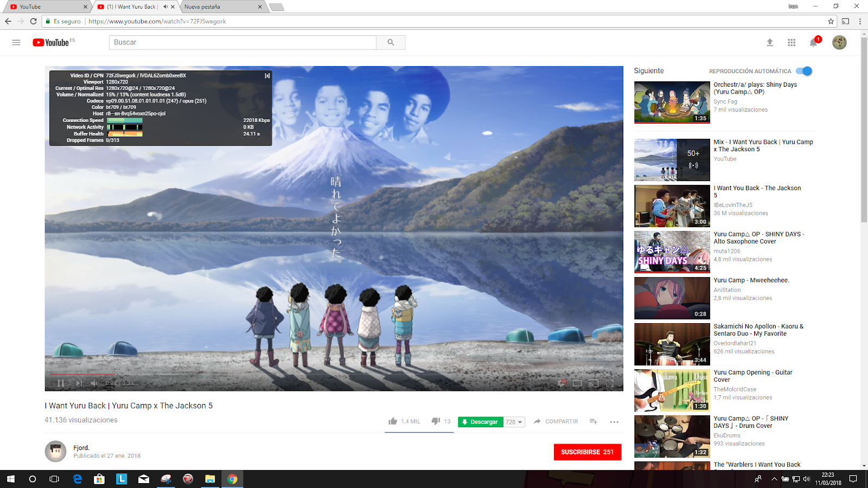Open Sakamichi No Apollon video thumbnail

[x=672, y=344]
